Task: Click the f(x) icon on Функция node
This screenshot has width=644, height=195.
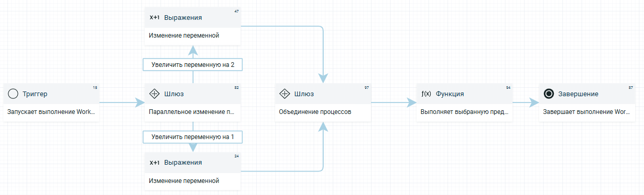Action: (x=426, y=94)
